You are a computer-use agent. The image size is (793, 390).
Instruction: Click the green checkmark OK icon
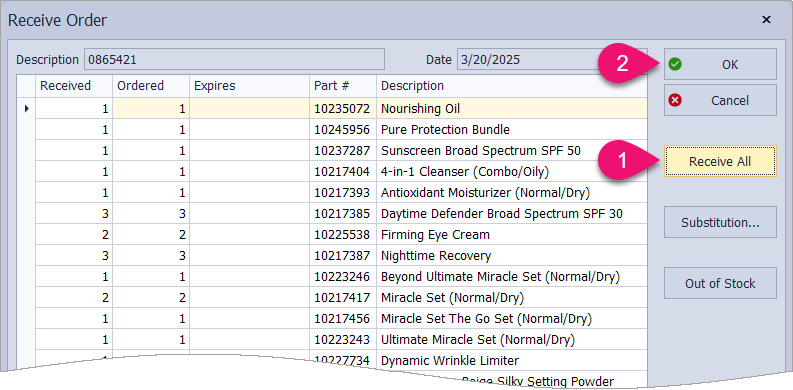point(675,64)
